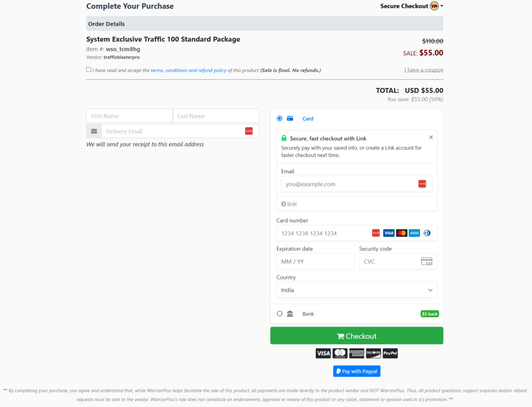Screen dimensions: 532x407
Task: Click the Pay with Paypal button
Action: tap(357, 371)
